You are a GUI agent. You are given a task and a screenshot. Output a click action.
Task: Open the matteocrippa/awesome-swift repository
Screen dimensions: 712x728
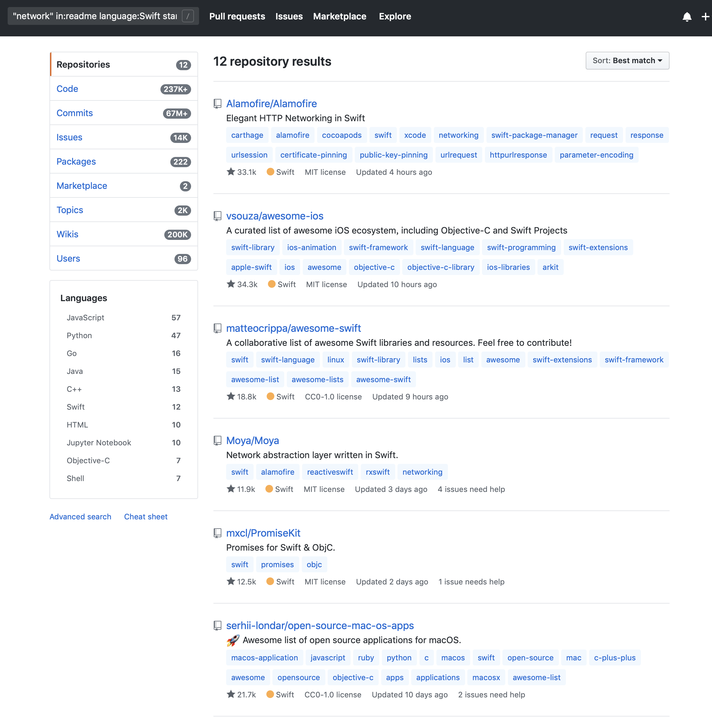pos(293,328)
